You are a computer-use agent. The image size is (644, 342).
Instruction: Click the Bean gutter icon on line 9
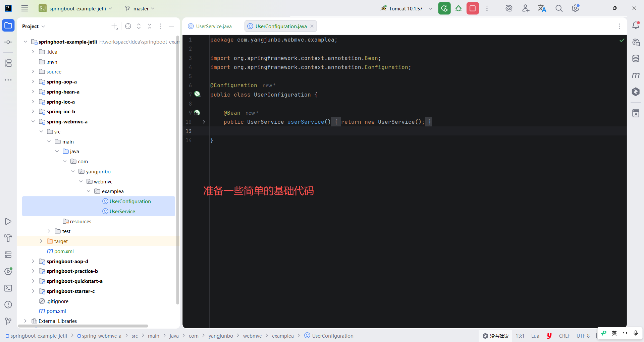197,113
